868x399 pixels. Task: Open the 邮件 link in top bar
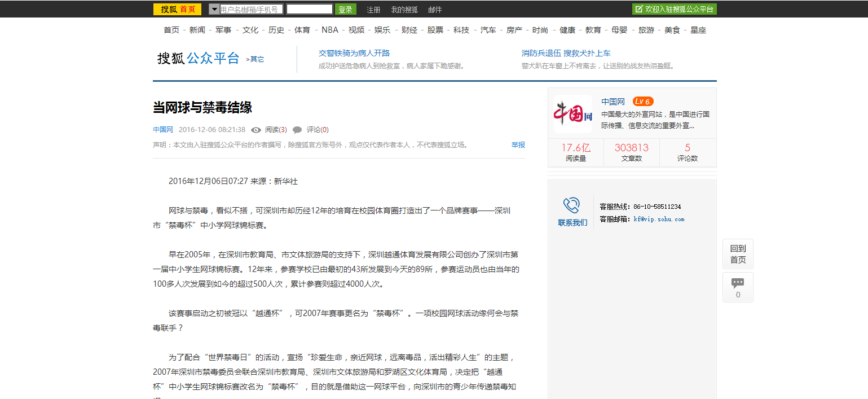(435, 10)
